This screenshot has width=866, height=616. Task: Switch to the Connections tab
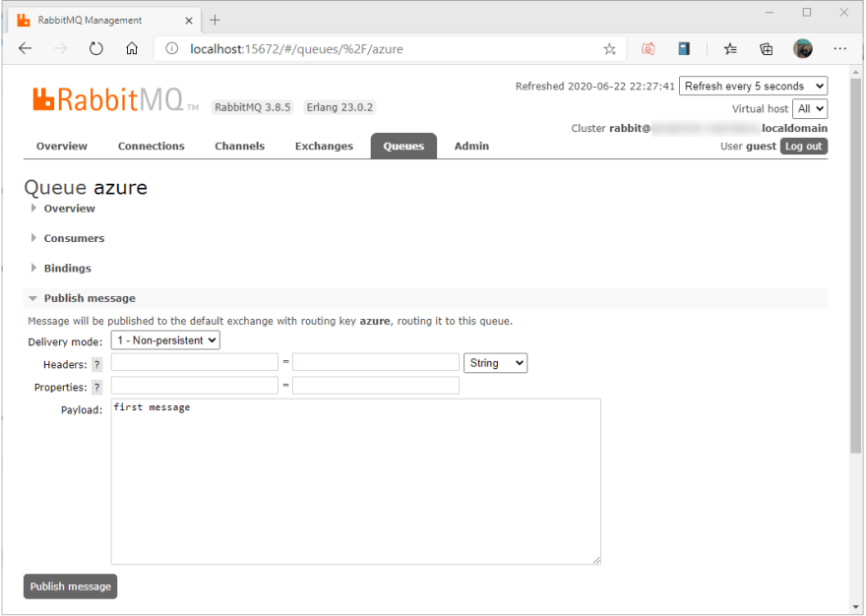coord(152,146)
